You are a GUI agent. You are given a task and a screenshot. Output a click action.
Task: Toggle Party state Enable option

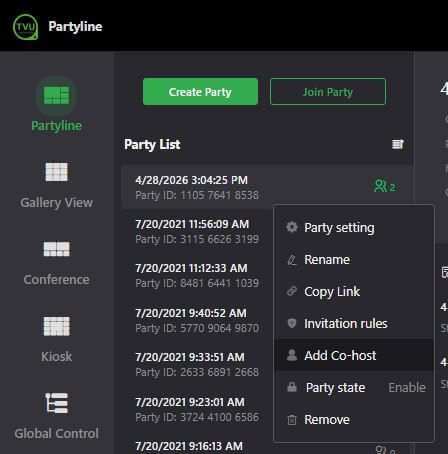point(407,387)
